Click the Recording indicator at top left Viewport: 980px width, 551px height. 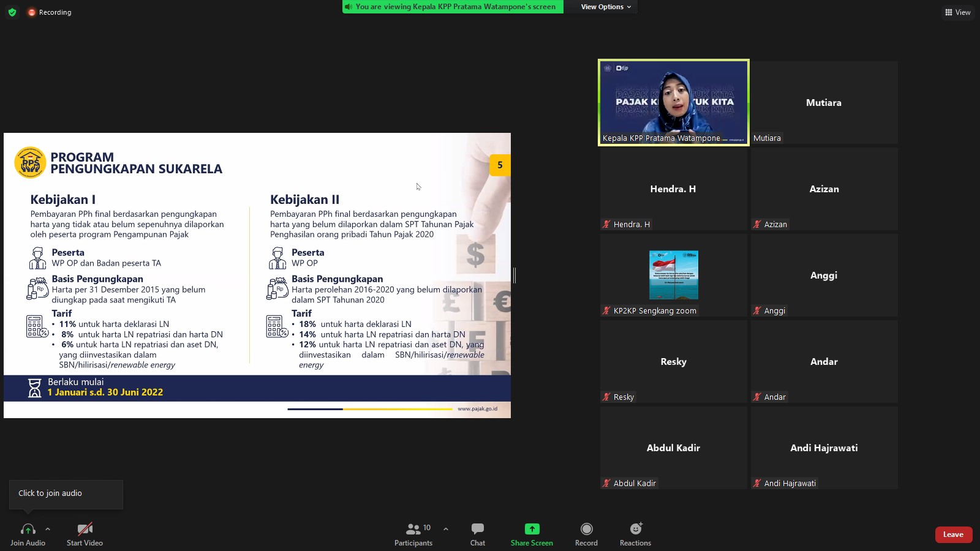(50, 12)
